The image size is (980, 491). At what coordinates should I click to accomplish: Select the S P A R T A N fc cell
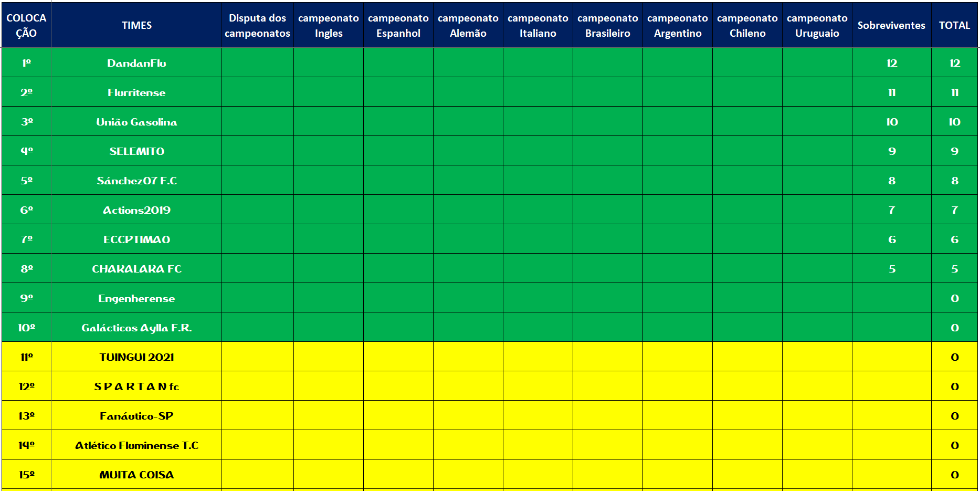pos(136,386)
